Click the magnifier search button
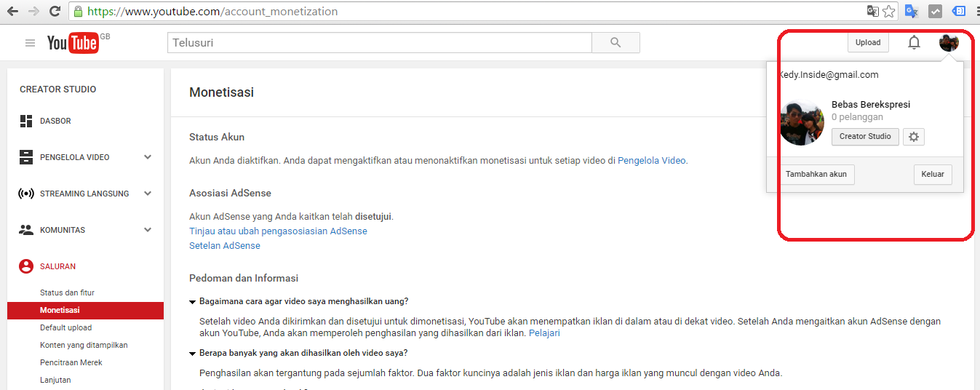 click(x=616, y=43)
